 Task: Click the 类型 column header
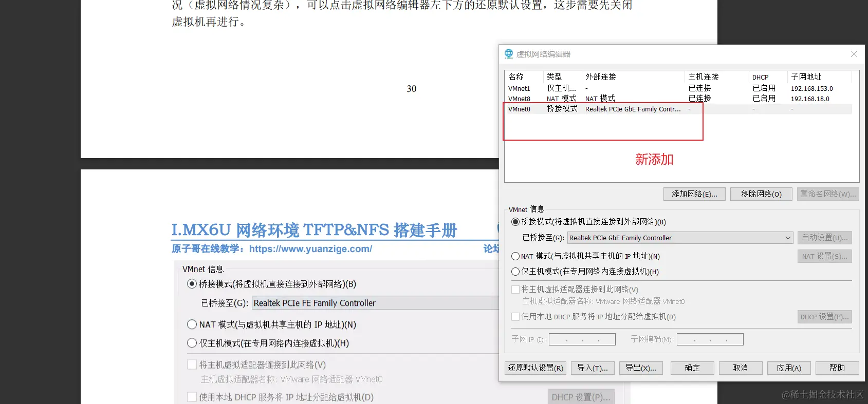click(562, 76)
